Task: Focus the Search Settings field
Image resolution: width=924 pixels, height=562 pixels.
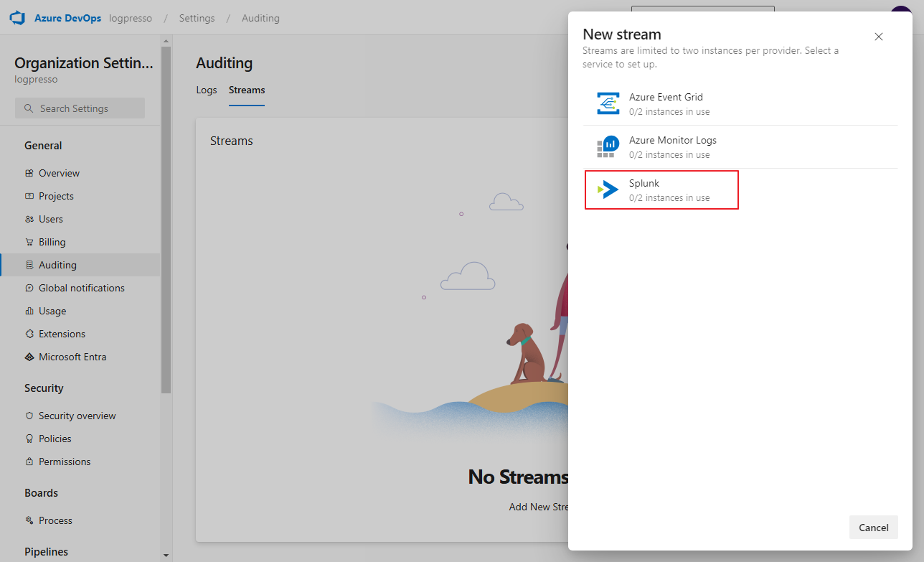Action: click(x=80, y=108)
